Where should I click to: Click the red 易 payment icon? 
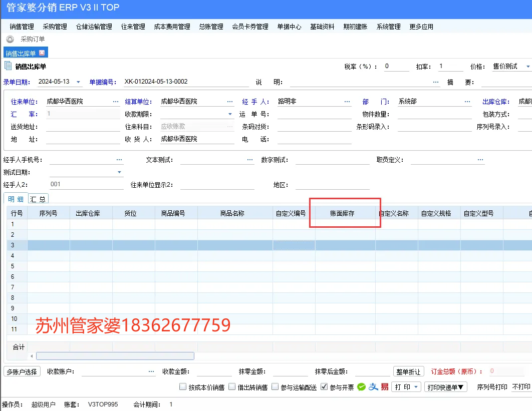[385, 387]
